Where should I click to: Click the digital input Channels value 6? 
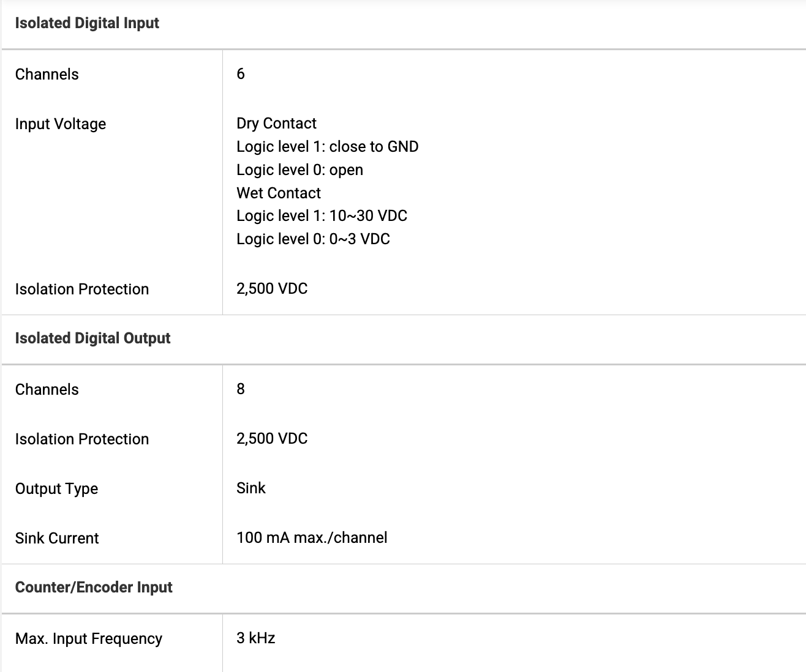[241, 74]
